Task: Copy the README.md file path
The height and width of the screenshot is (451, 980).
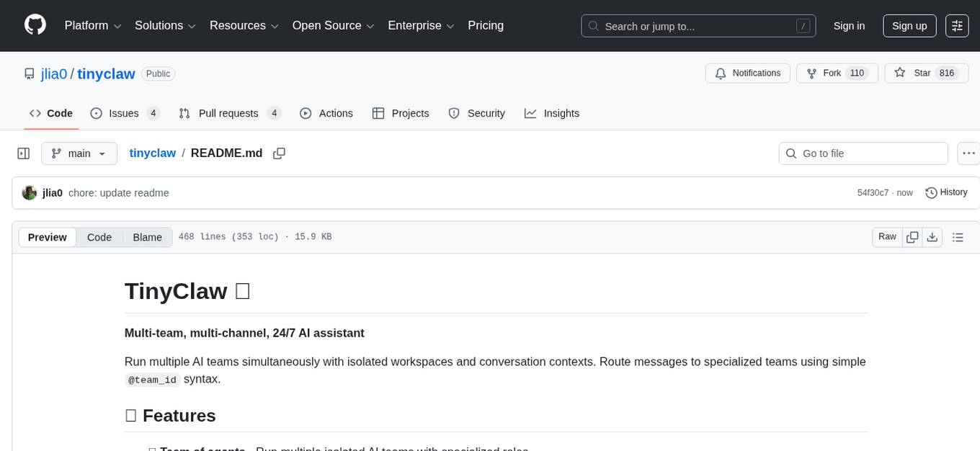Action: (x=280, y=153)
